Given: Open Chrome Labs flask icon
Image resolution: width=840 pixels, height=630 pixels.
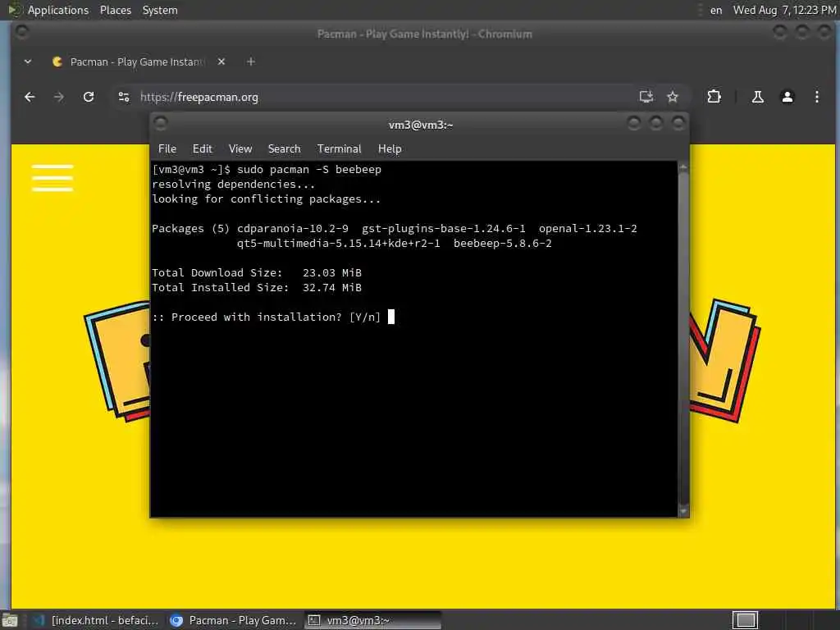Looking at the screenshot, I should click(757, 97).
